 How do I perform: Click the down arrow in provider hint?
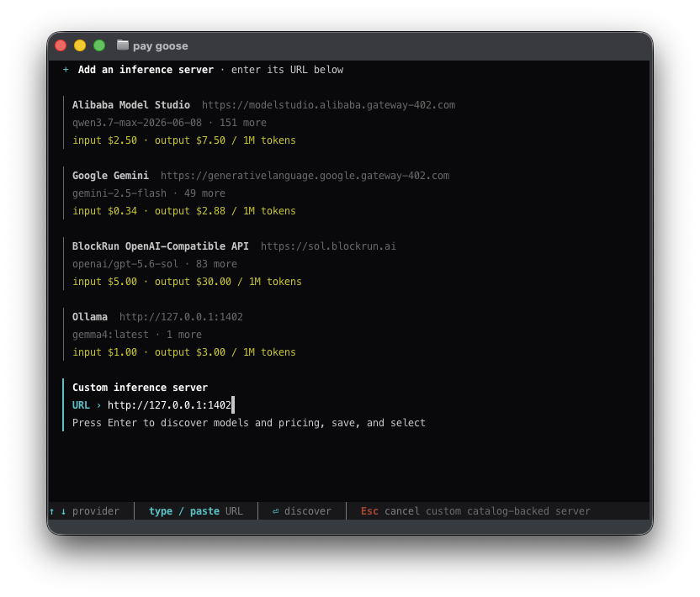click(63, 511)
